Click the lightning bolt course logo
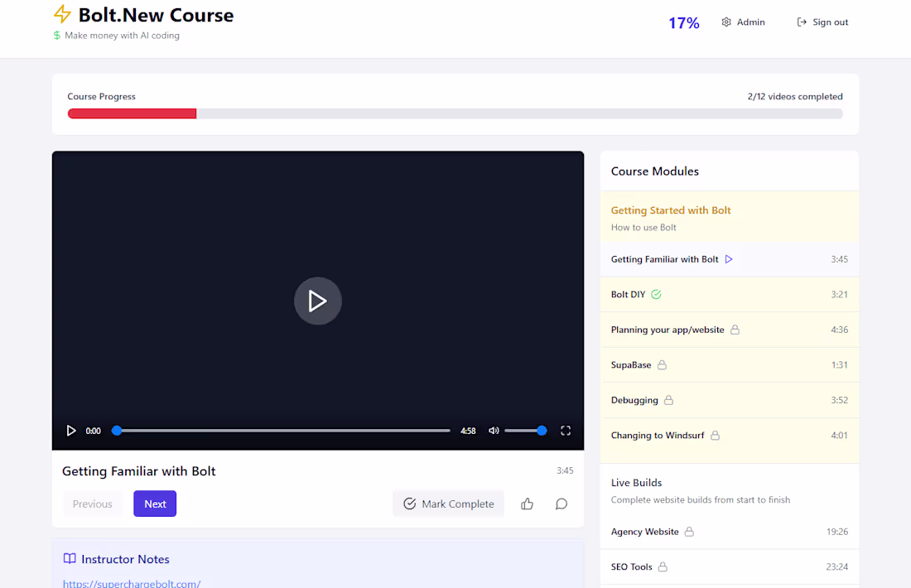 62,14
